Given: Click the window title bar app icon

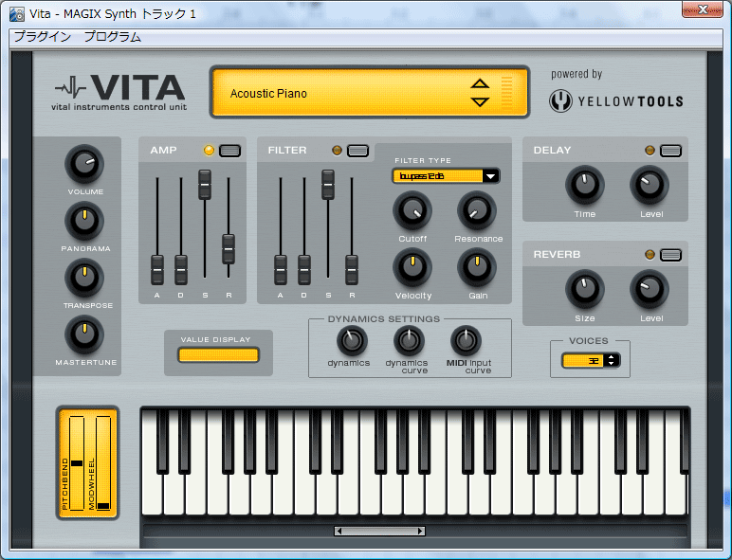Looking at the screenshot, I should click(17, 14).
